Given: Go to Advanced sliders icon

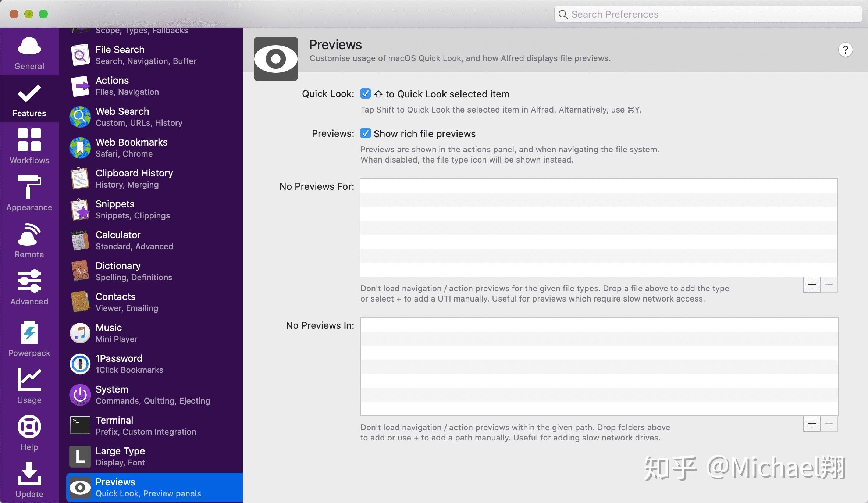Looking at the screenshot, I should coord(29,282).
